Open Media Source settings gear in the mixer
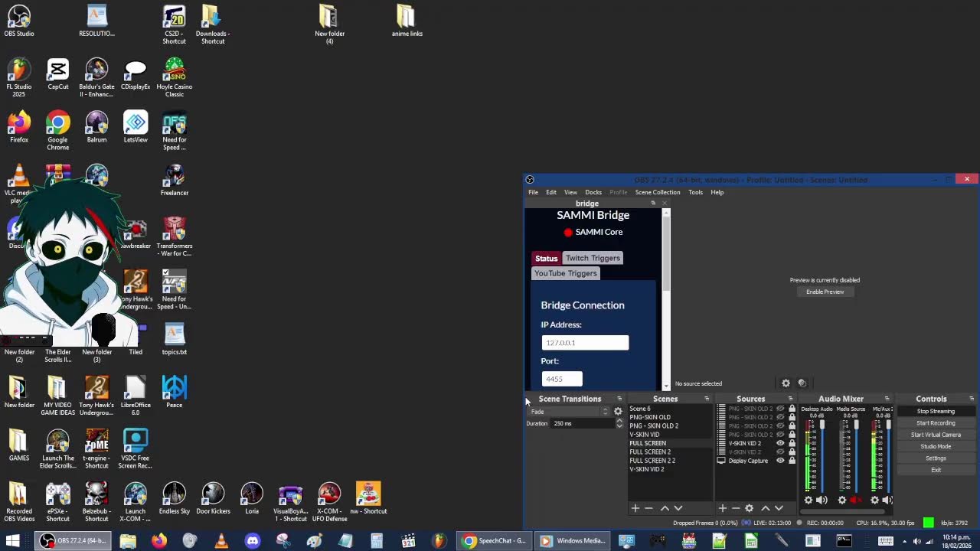The width and height of the screenshot is (980, 551). (842, 500)
